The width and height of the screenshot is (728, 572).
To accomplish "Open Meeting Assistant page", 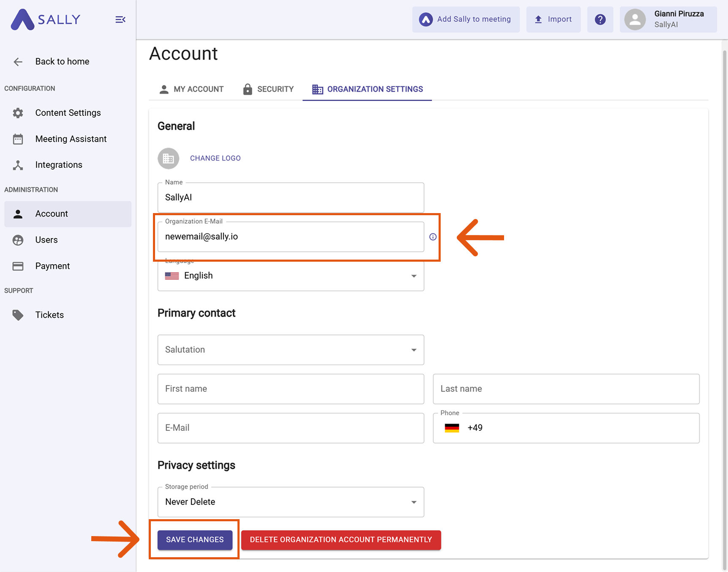I will click(68, 139).
